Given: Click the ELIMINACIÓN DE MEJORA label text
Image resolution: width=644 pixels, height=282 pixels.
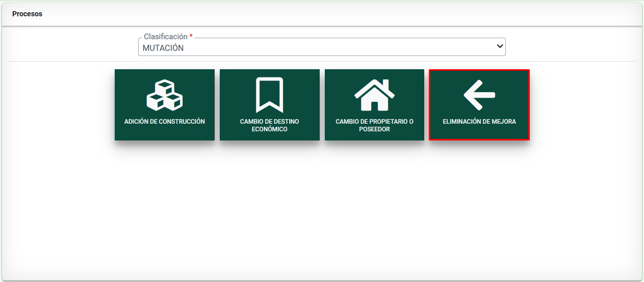Looking at the screenshot, I should pos(479,122).
